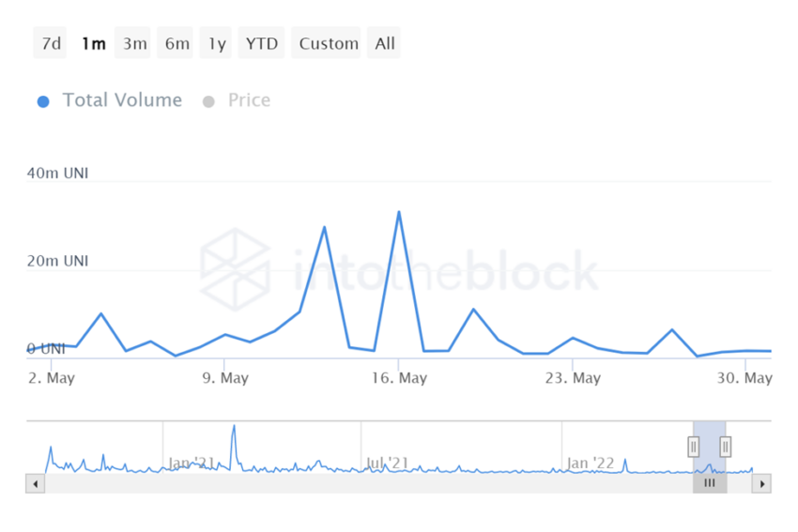Enable the Price legend series
This screenshot has width=798, height=532.
click(238, 100)
